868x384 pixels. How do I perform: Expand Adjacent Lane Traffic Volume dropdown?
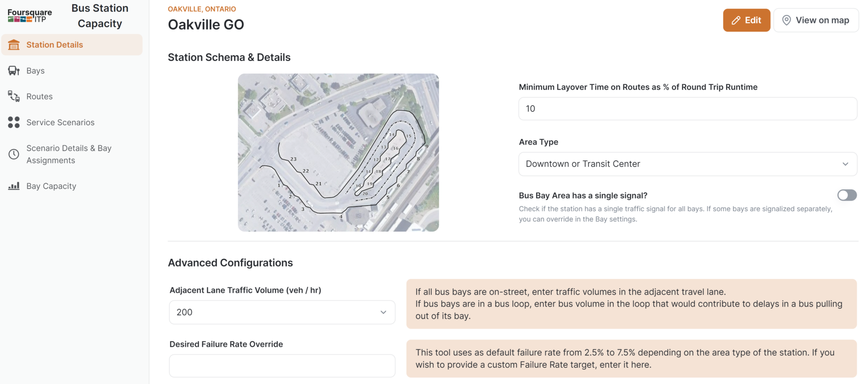coord(282,312)
